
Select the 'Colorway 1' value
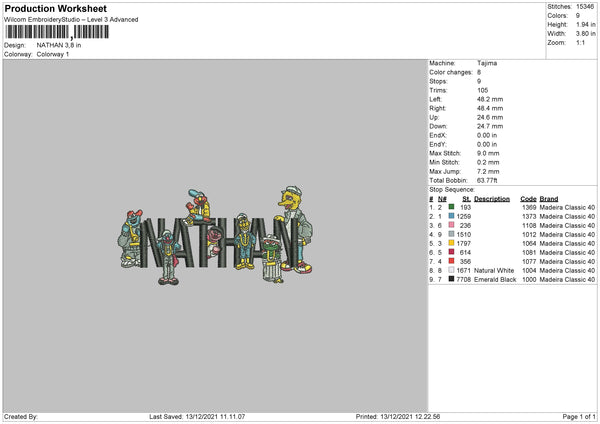53,54
